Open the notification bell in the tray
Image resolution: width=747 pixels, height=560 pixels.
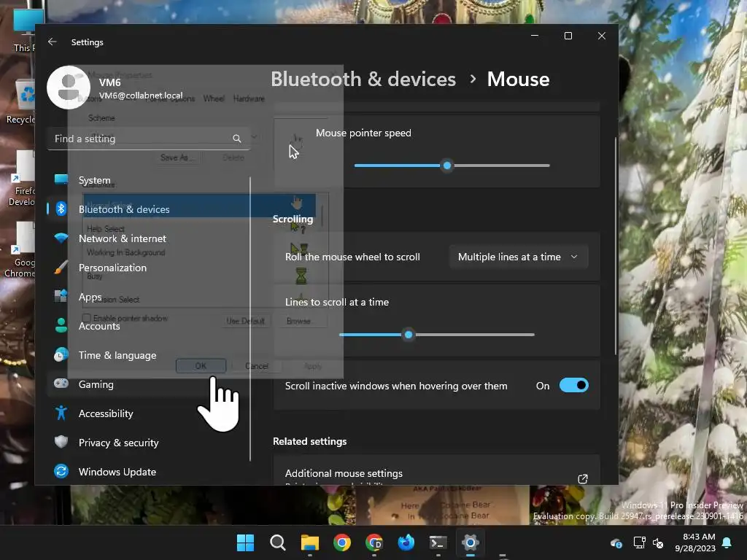click(x=727, y=542)
